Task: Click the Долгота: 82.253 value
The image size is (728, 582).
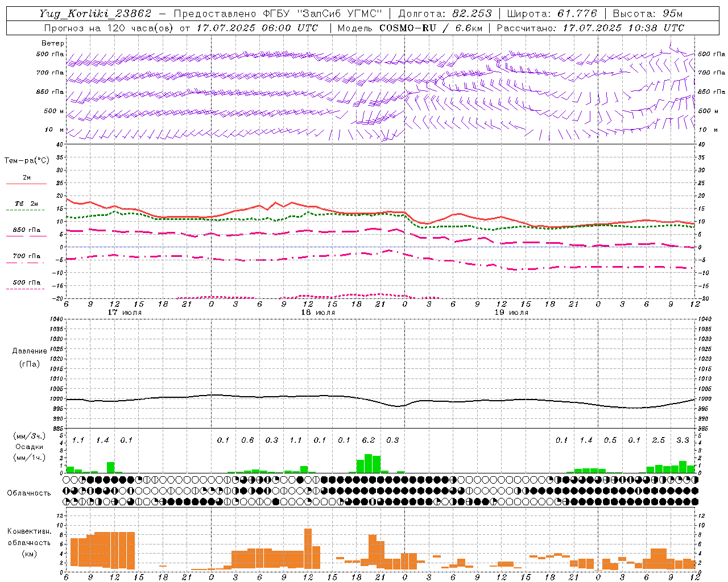Action: [445, 14]
